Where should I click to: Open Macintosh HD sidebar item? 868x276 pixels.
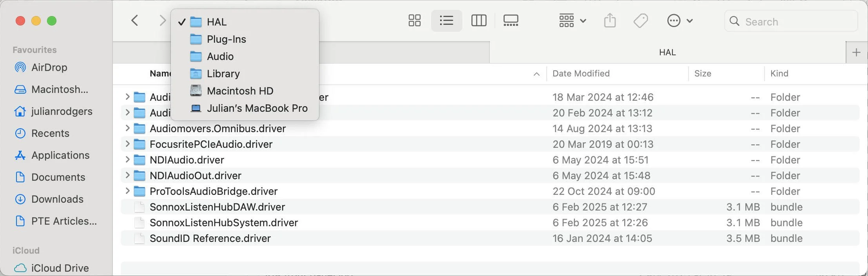point(51,89)
